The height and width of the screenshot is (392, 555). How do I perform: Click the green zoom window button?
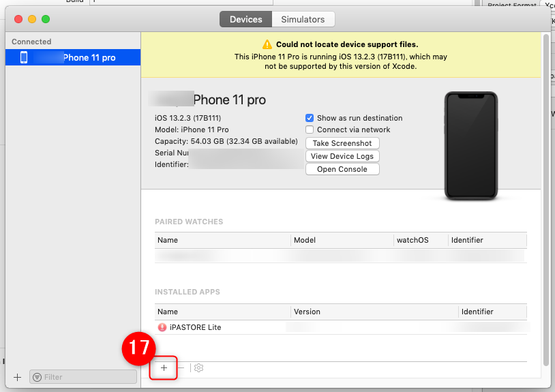pos(46,19)
